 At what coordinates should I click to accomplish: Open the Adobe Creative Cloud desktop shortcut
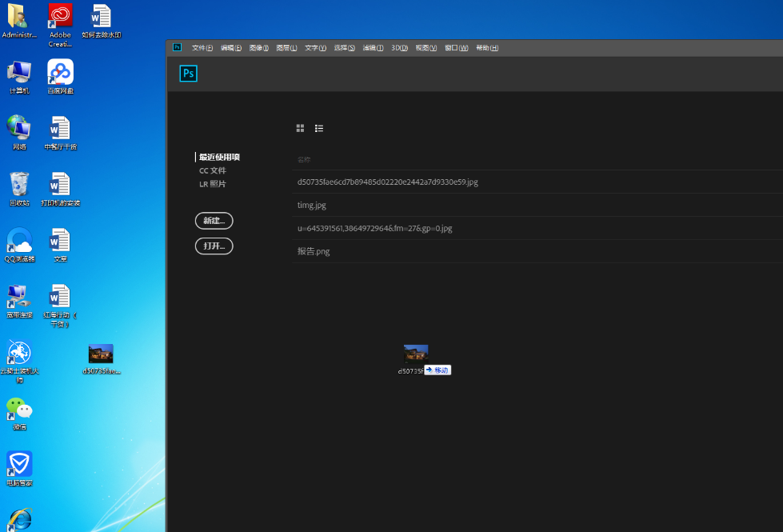point(60,25)
